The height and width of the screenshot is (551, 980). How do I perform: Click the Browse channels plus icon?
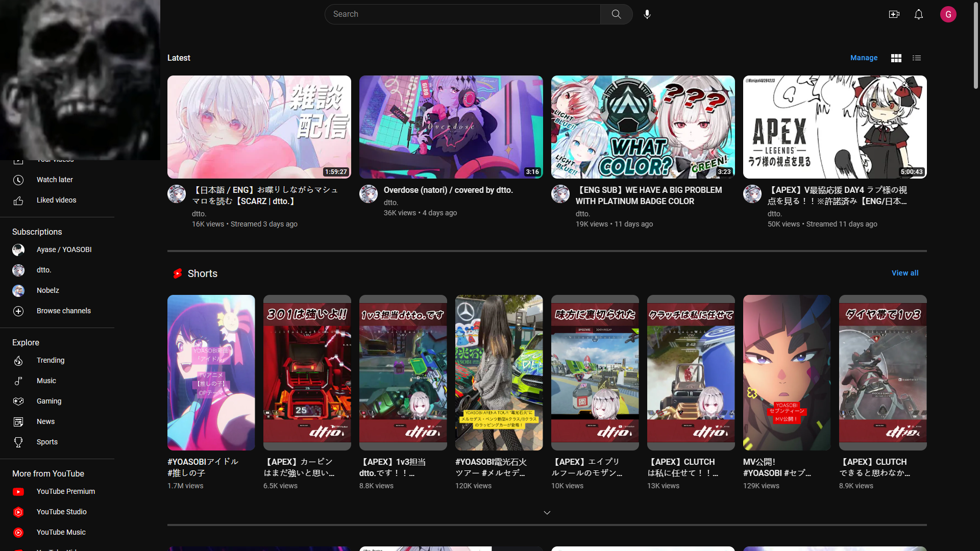[x=18, y=311]
